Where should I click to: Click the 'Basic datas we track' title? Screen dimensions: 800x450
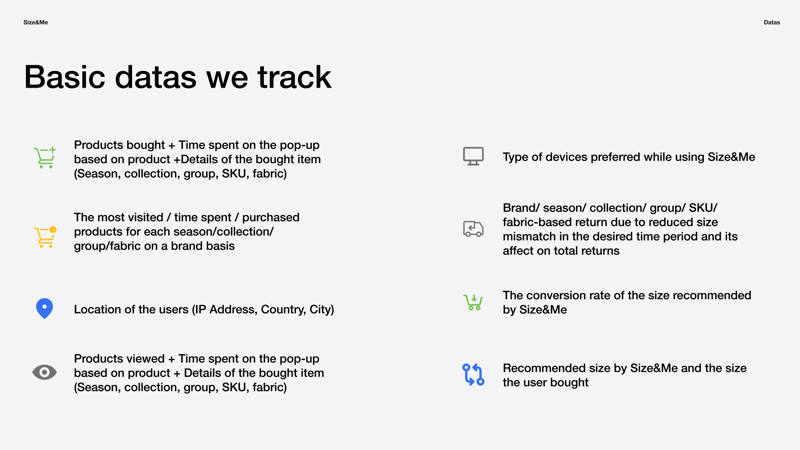[177, 77]
